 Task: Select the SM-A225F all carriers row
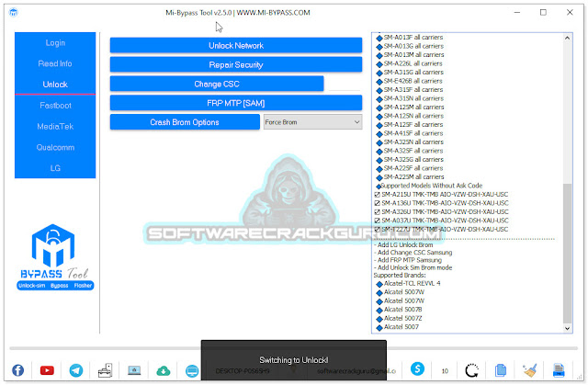(410, 168)
